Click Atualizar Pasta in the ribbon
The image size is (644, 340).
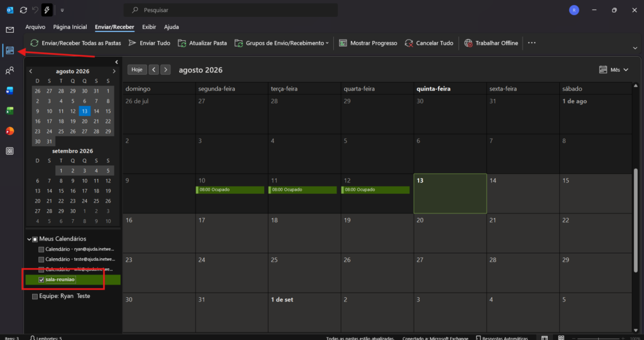pos(202,43)
